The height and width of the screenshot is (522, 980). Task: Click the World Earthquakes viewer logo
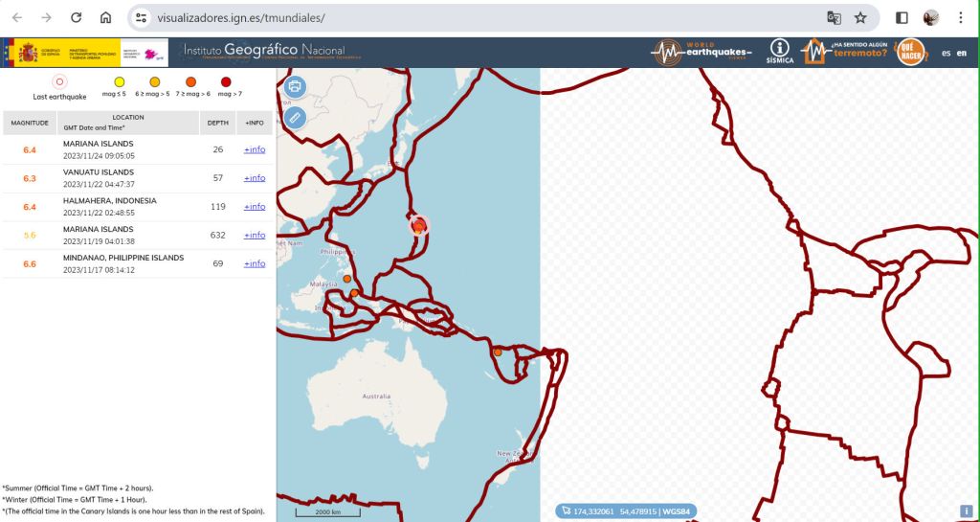point(702,52)
